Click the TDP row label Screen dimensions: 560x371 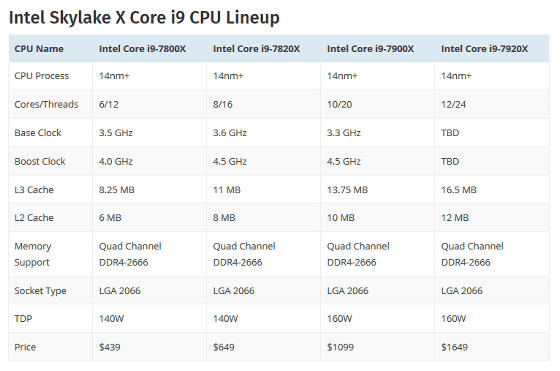point(23,319)
